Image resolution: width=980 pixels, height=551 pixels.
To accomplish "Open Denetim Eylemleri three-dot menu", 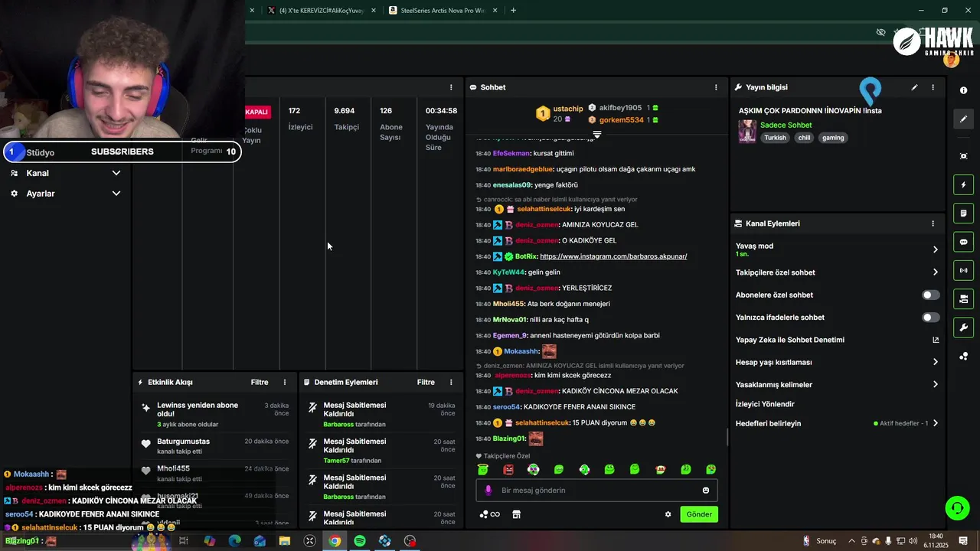I will [451, 382].
